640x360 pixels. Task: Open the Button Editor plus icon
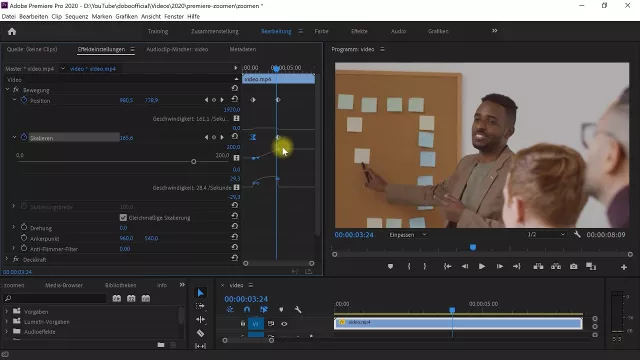click(624, 267)
